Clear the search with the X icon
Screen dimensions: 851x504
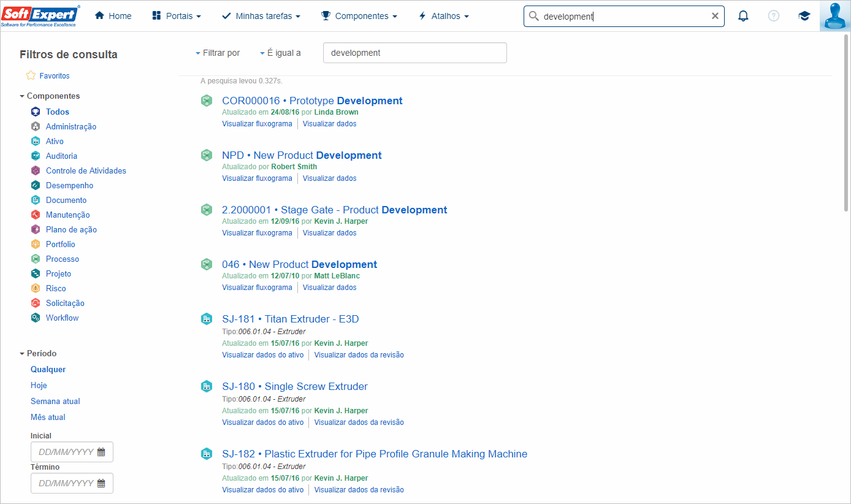point(715,16)
